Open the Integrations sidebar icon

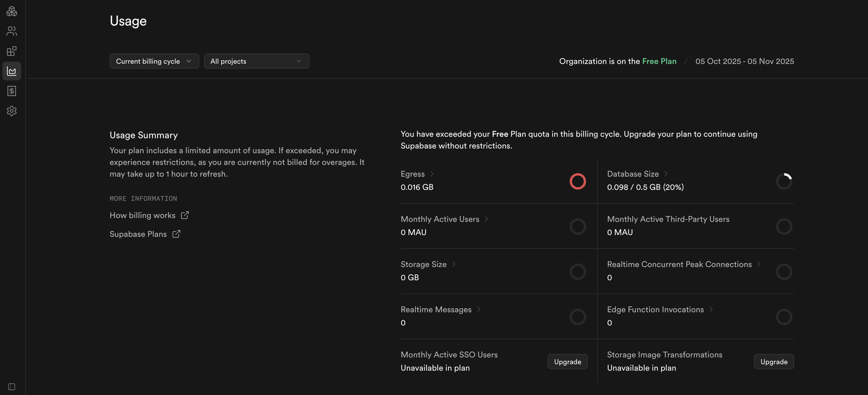pos(11,51)
